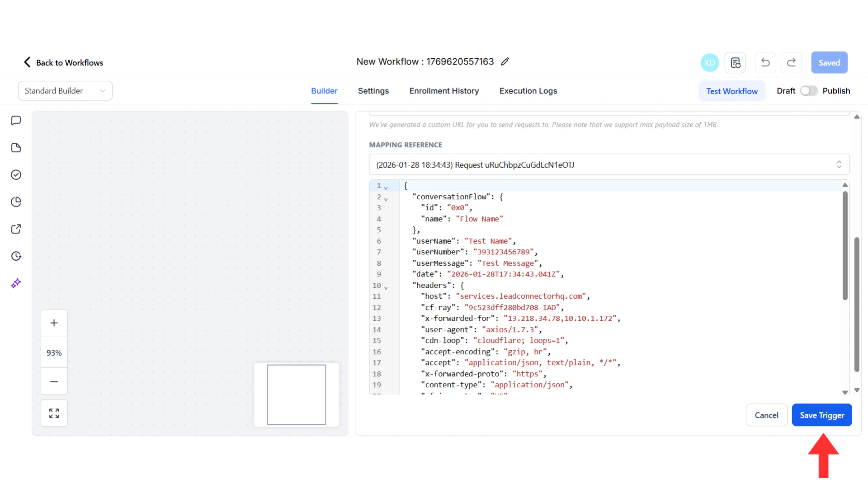Open the Mapping Reference request dropdown
This screenshot has height=488, width=868.
pyautogui.click(x=609, y=164)
